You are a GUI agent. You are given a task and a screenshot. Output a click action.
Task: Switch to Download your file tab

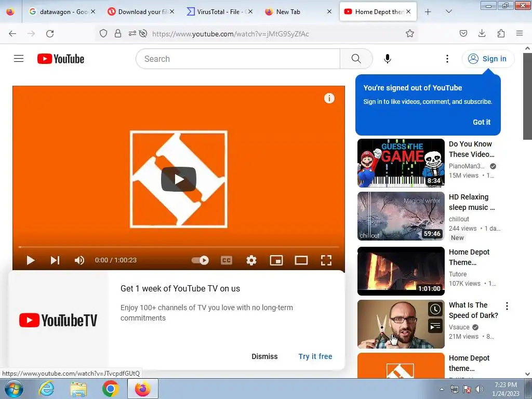pyautogui.click(x=141, y=11)
